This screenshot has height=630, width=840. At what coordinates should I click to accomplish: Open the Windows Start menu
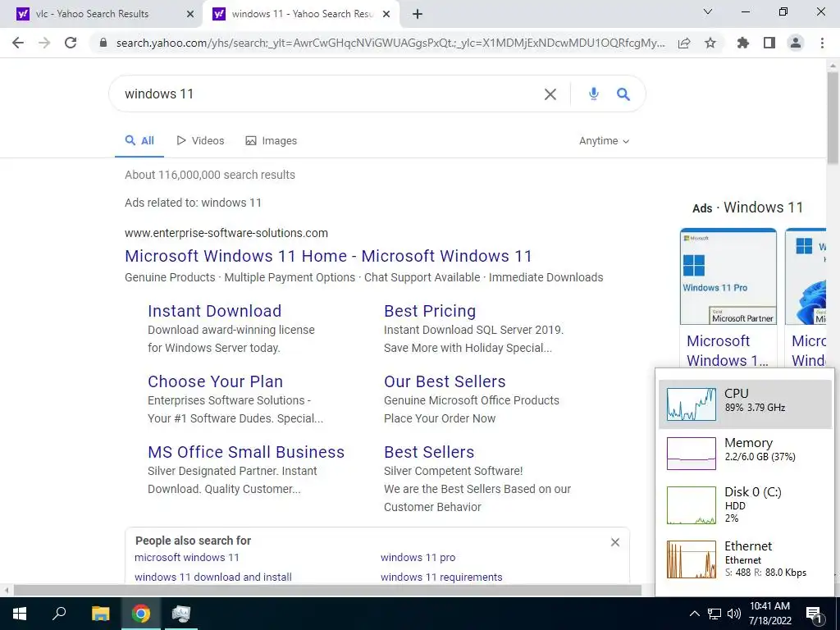[20, 614]
